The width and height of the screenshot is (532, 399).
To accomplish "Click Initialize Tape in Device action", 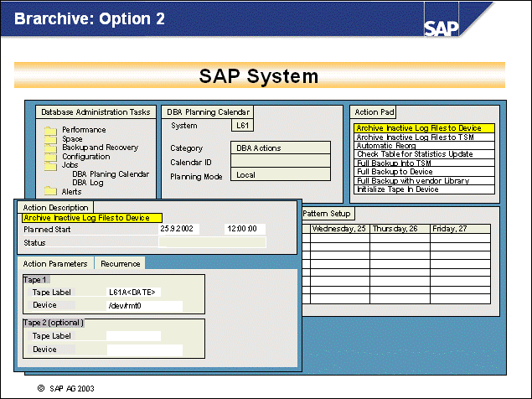I will [x=397, y=189].
